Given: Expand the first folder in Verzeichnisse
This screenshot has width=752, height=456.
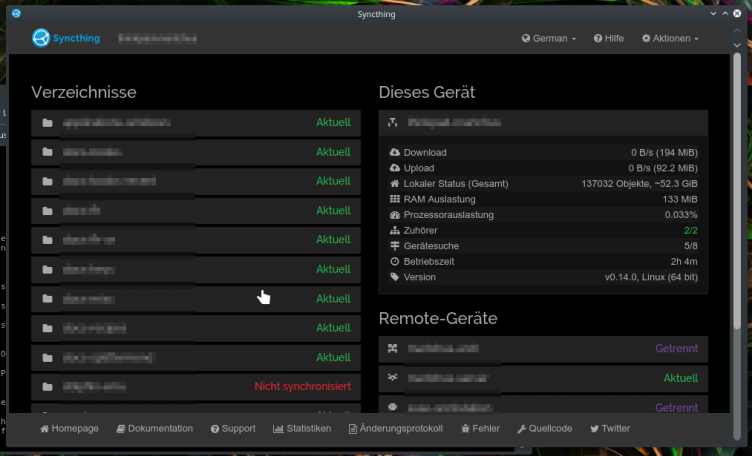Looking at the screenshot, I should point(196,123).
